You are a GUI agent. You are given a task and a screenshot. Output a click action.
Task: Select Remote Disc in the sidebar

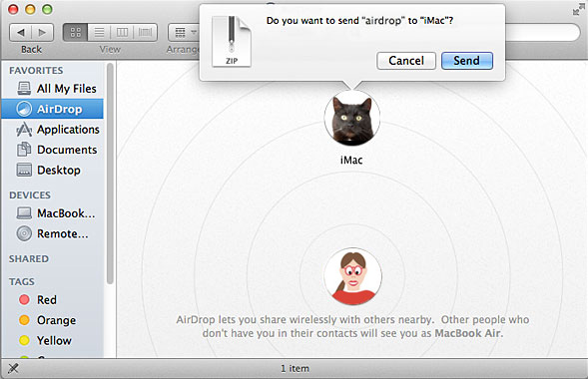click(x=53, y=233)
